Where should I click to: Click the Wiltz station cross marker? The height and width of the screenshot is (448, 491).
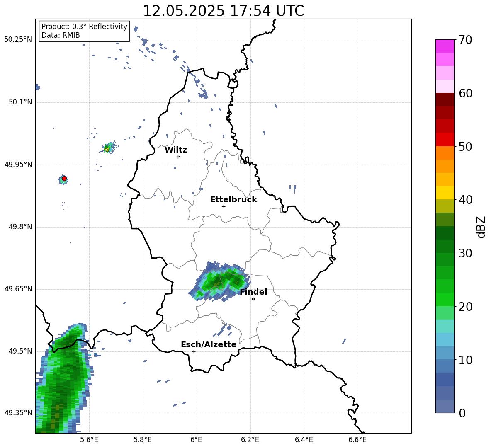(178, 157)
